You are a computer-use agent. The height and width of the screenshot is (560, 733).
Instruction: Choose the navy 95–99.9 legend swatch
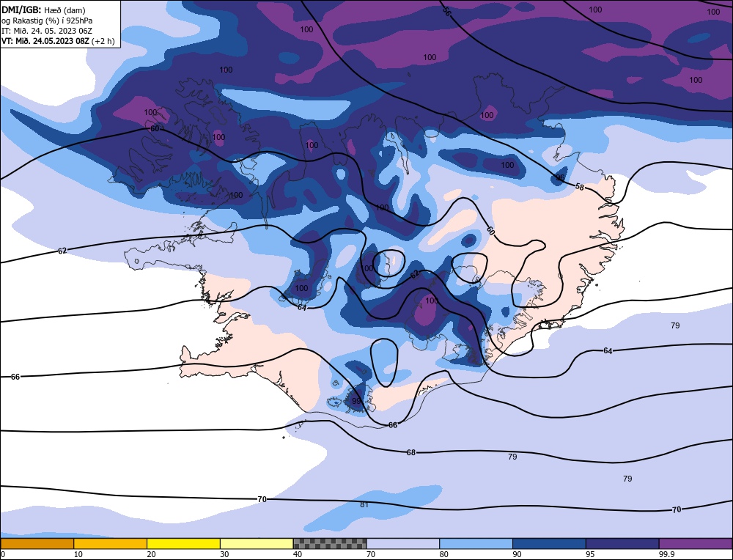[x=622, y=543]
